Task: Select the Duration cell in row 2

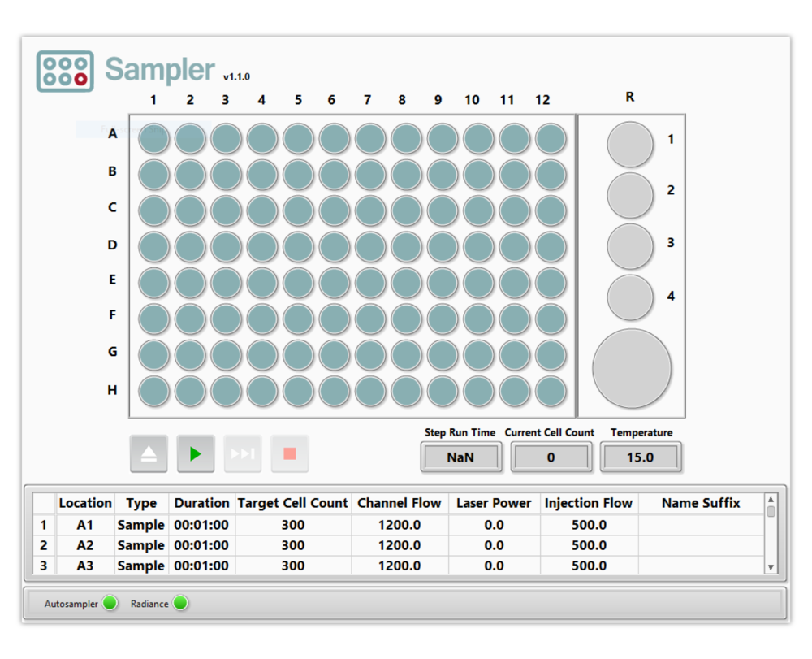Action: [201, 545]
